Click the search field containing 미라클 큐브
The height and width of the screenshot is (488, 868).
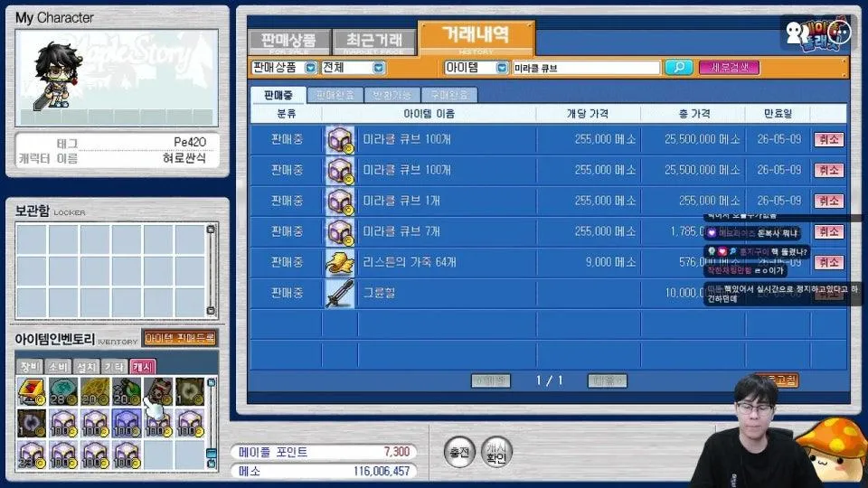586,68
